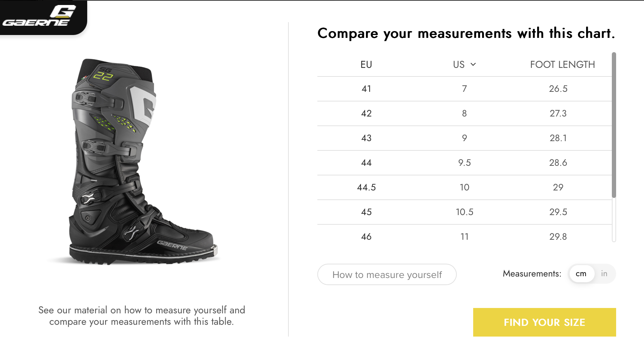Viewport: 644px width, 358px height.
Task: Click the US column chevron arrow
Action: 473,64
